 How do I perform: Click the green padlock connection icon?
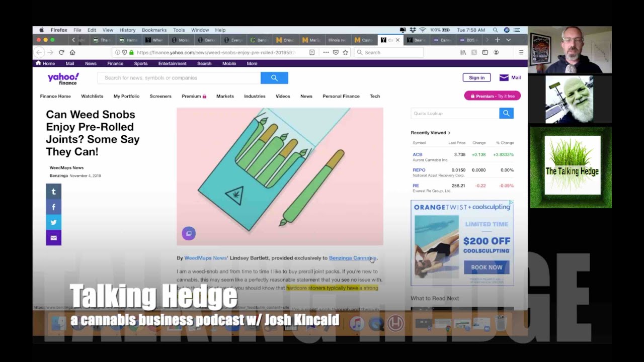pos(131,52)
